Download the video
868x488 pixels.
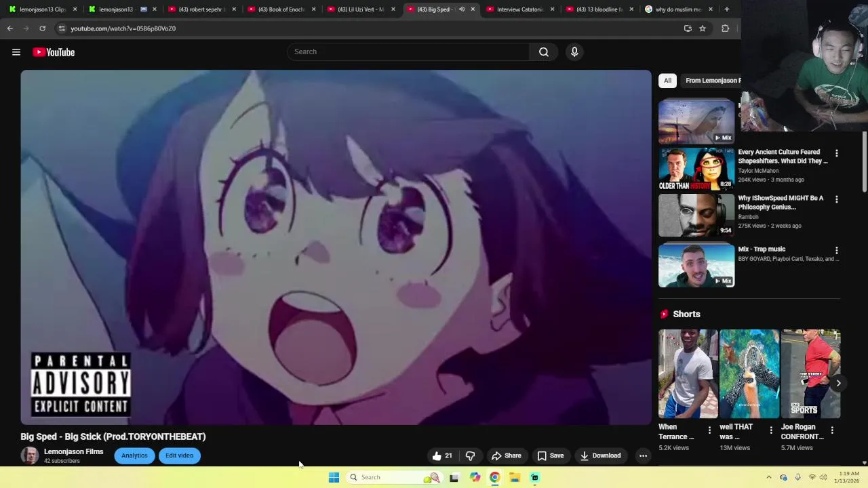pyautogui.click(x=601, y=455)
